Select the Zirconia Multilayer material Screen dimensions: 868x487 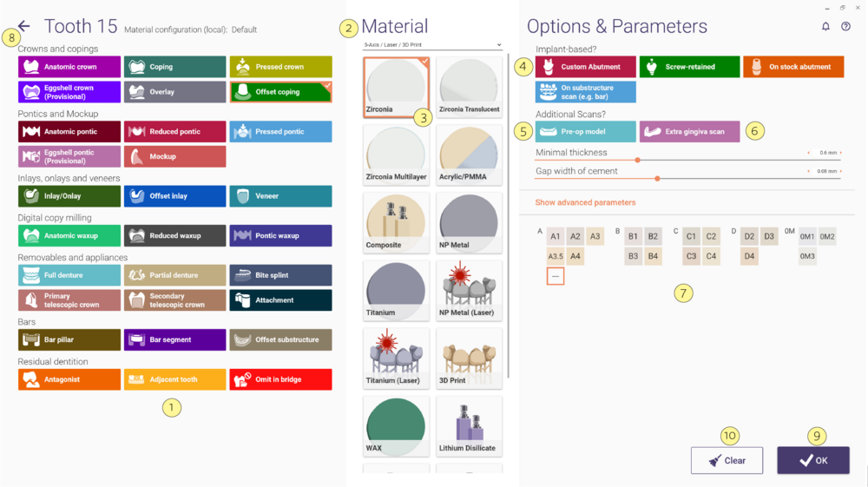click(396, 155)
